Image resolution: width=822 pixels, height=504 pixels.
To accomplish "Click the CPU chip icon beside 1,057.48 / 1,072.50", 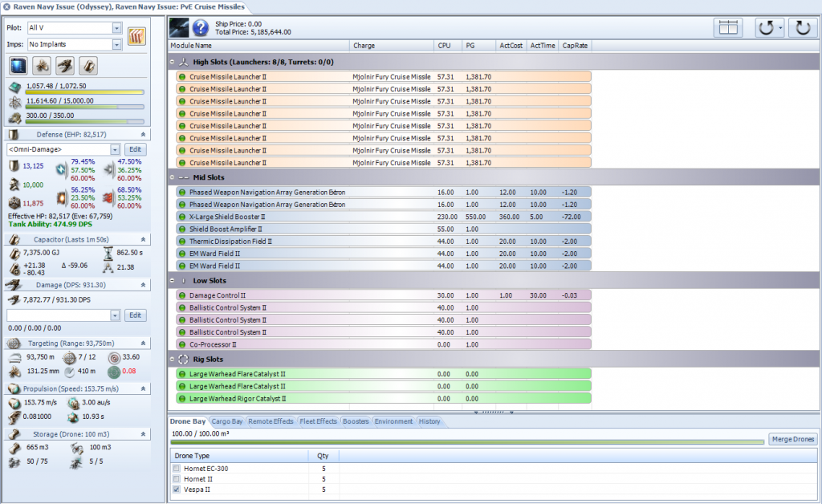I will 14,87.
